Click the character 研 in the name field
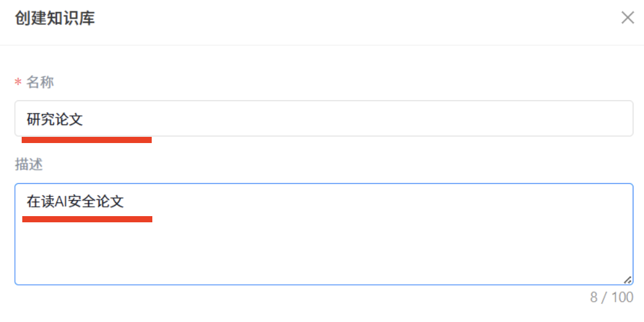Screen dimensions: 644x322 point(33,119)
